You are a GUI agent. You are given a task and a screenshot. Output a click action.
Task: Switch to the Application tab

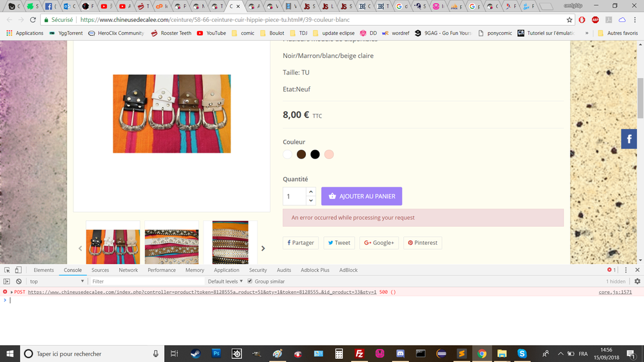(226, 270)
